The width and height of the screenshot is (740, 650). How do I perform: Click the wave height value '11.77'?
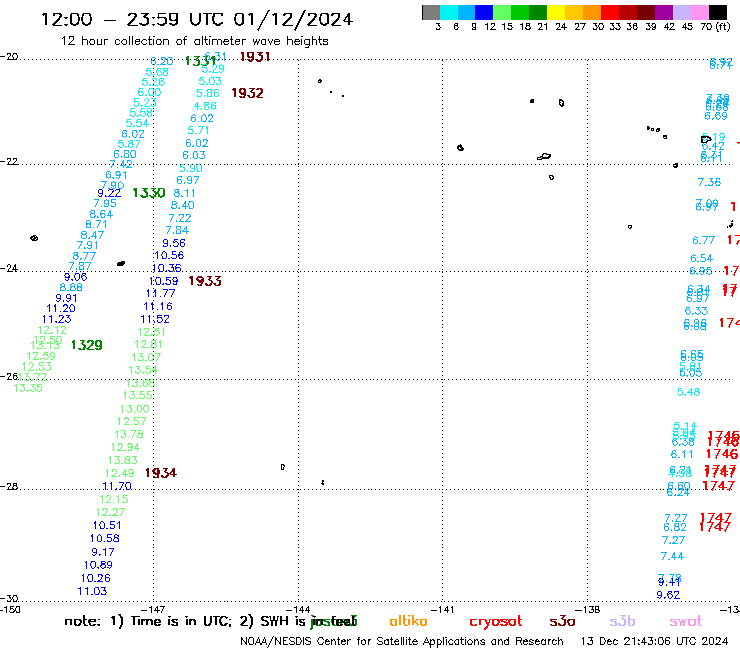pyautogui.click(x=160, y=293)
